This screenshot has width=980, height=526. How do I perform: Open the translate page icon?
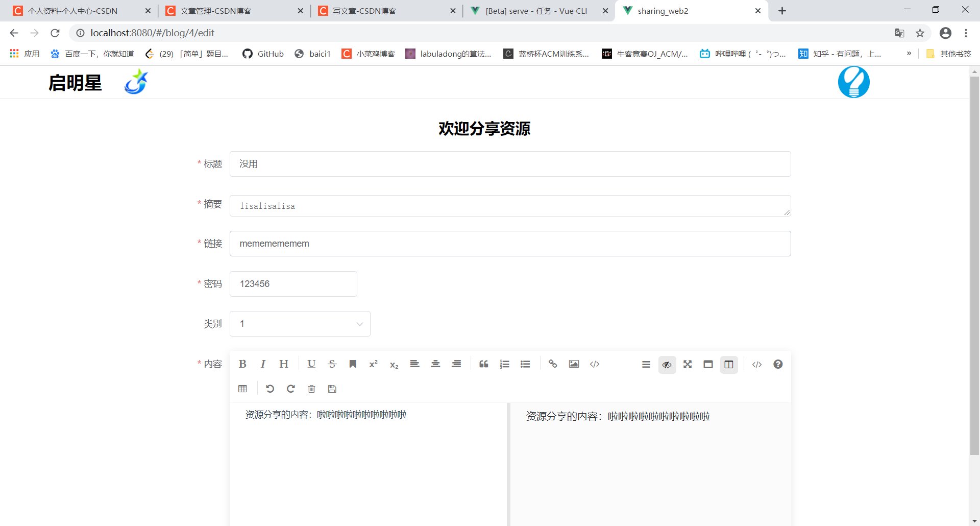pyautogui.click(x=899, y=33)
